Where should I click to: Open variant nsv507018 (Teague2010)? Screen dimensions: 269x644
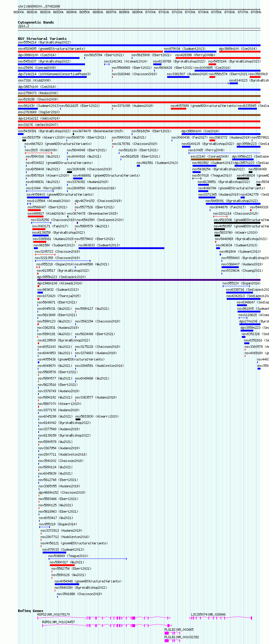click(x=197, y=178)
